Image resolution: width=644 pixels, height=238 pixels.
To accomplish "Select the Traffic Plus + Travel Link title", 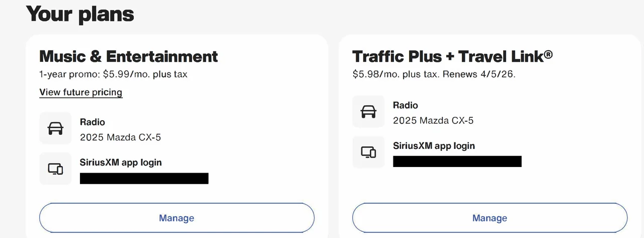I will click(x=452, y=56).
